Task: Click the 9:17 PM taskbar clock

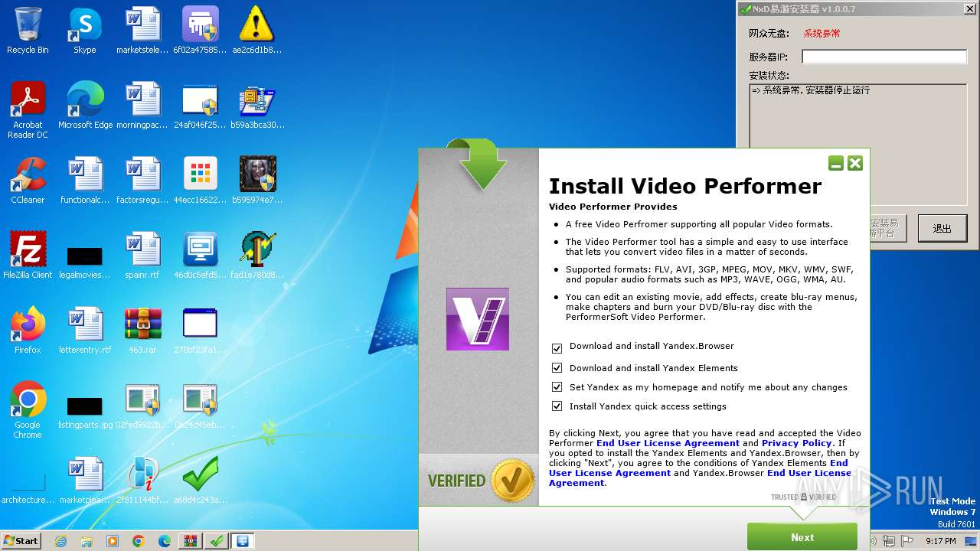Action: pyautogui.click(x=941, y=541)
